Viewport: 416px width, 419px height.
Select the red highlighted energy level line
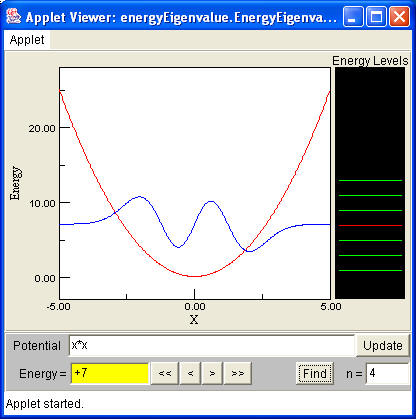point(370,226)
